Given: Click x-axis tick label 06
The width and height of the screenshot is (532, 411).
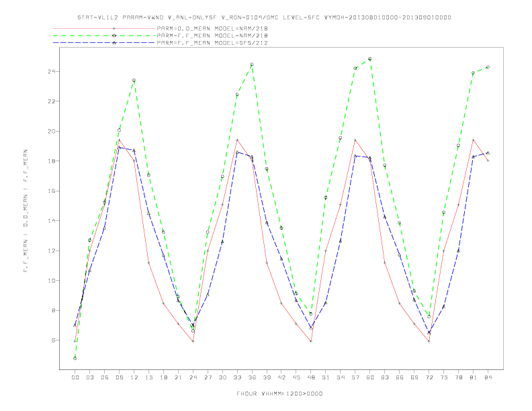Looking at the screenshot, I should point(105,377).
